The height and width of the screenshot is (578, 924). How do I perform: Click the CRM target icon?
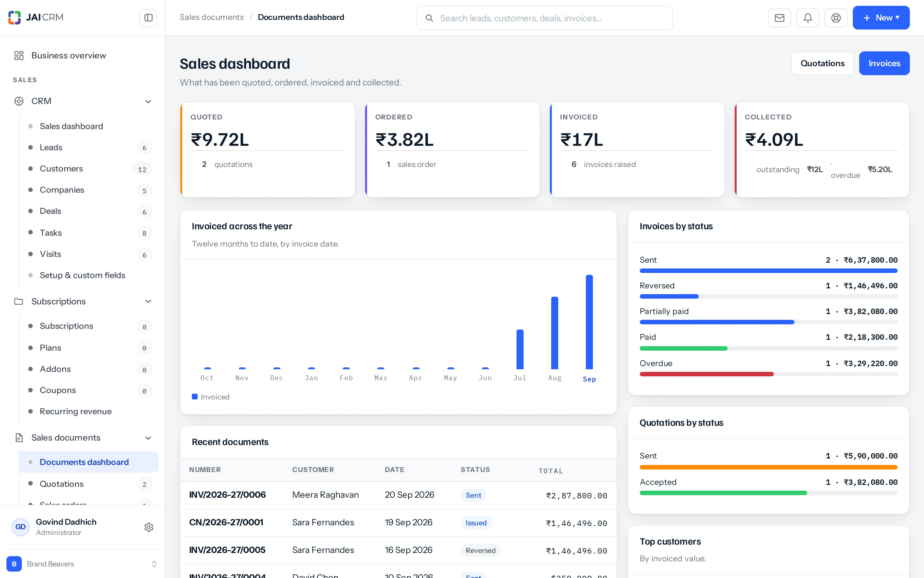click(x=19, y=101)
